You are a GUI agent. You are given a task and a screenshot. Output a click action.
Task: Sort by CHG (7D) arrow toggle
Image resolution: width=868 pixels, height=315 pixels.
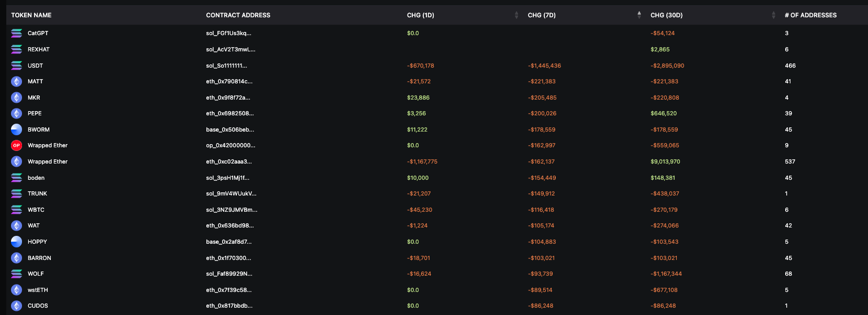(x=639, y=15)
